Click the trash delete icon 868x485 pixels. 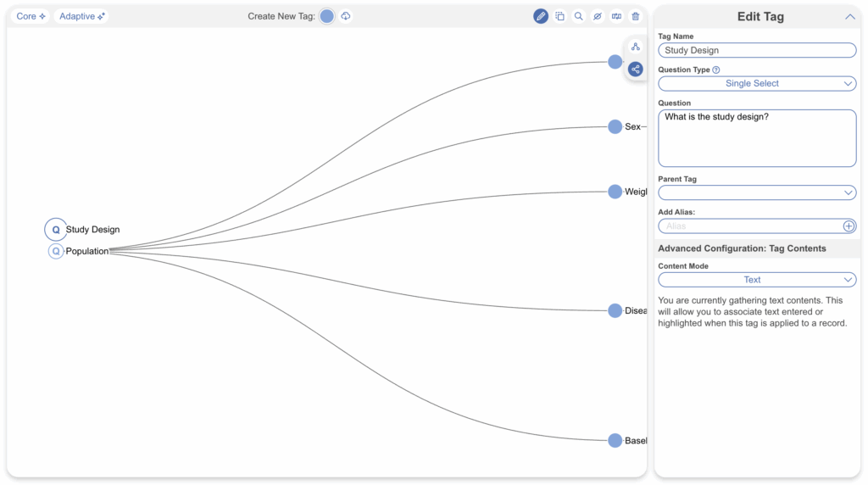click(636, 16)
